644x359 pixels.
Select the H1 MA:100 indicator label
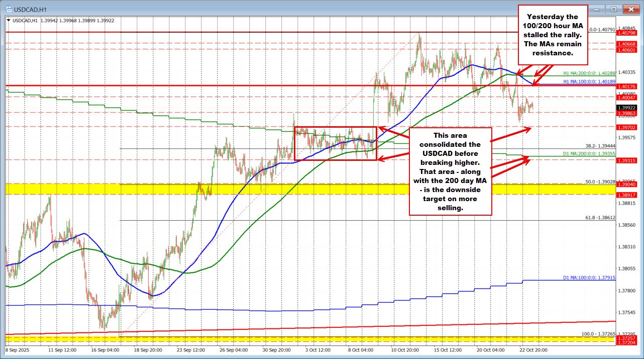point(589,81)
